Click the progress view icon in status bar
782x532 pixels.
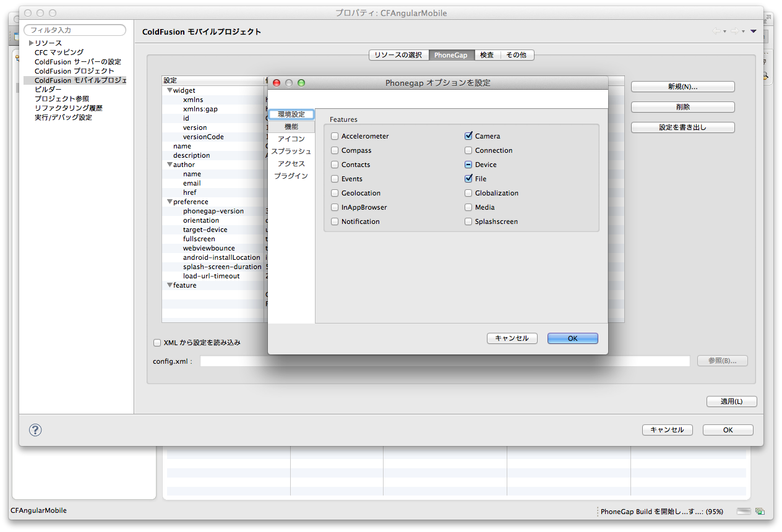tap(760, 512)
